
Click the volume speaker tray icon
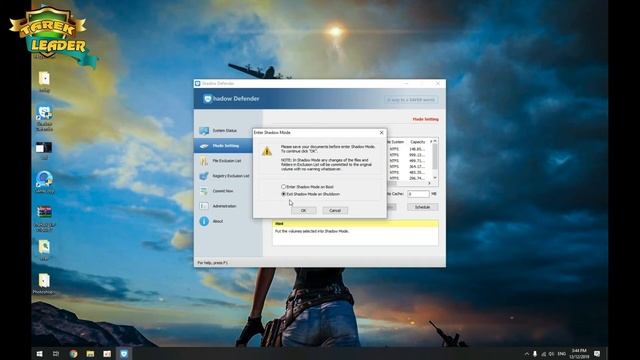[551, 354]
